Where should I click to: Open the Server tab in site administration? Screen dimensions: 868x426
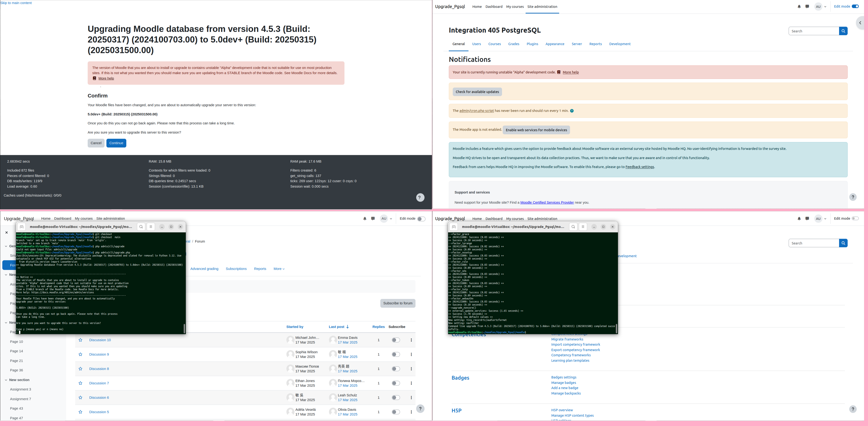[x=577, y=44]
